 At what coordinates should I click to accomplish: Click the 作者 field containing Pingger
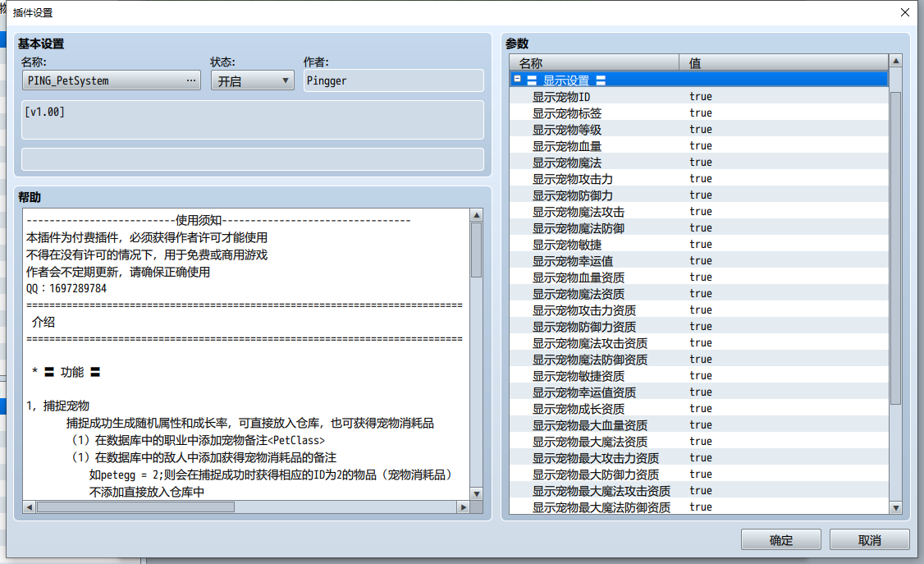394,80
